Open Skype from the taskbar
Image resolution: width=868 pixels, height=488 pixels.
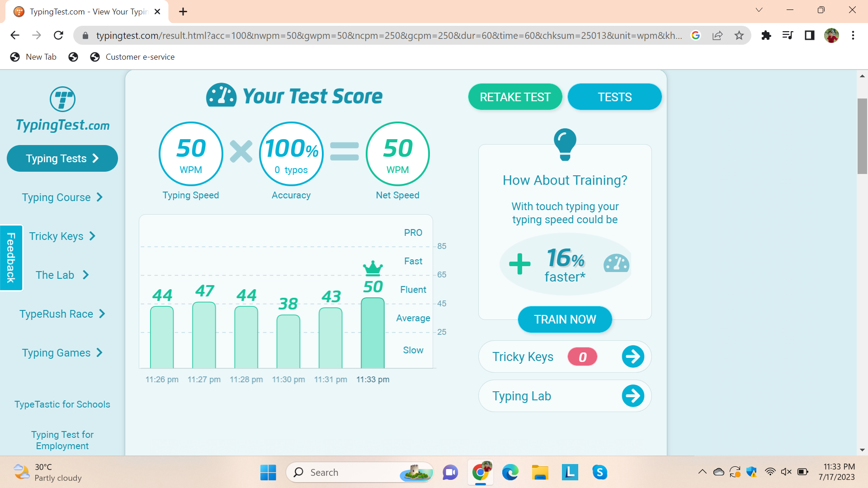click(599, 472)
